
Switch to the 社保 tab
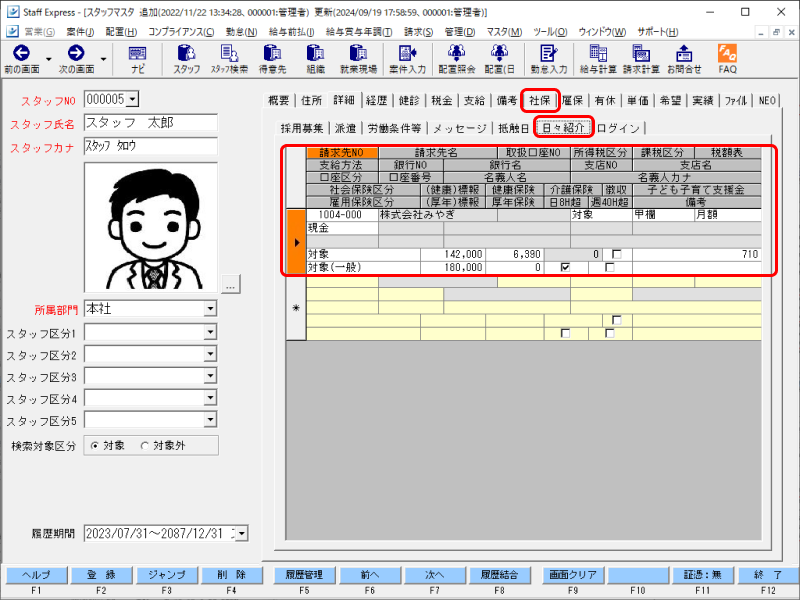tap(540, 101)
